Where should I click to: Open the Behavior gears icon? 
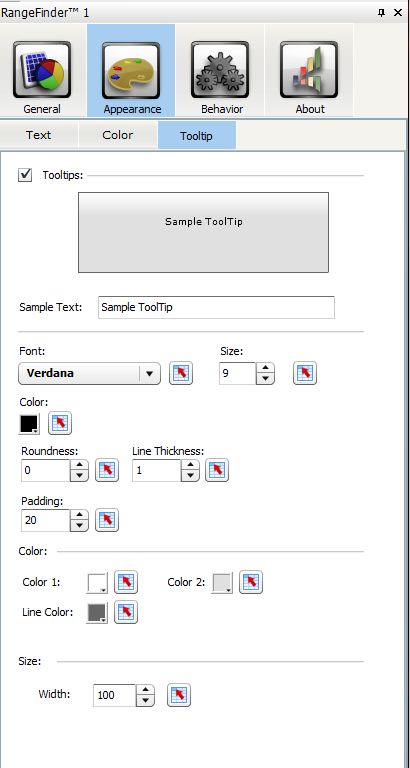click(x=220, y=71)
